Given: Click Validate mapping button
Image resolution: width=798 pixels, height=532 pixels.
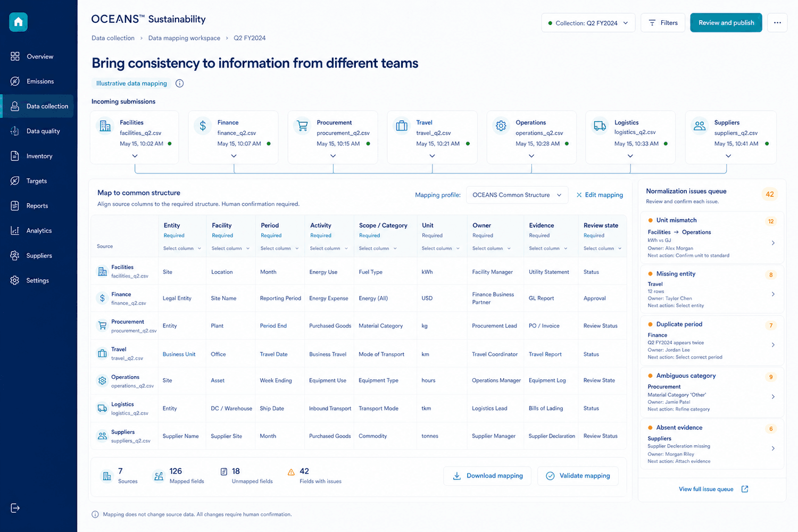Looking at the screenshot, I should click(578, 476).
